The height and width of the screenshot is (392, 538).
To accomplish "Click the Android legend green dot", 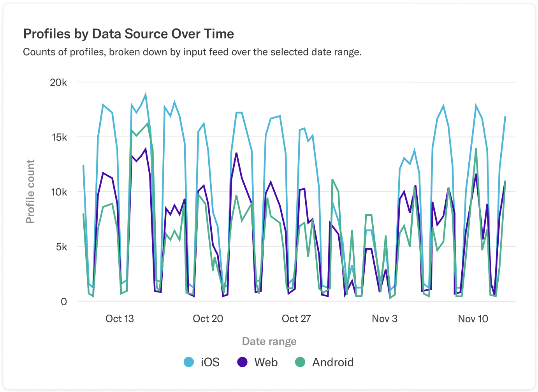I will click(x=300, y=362).
